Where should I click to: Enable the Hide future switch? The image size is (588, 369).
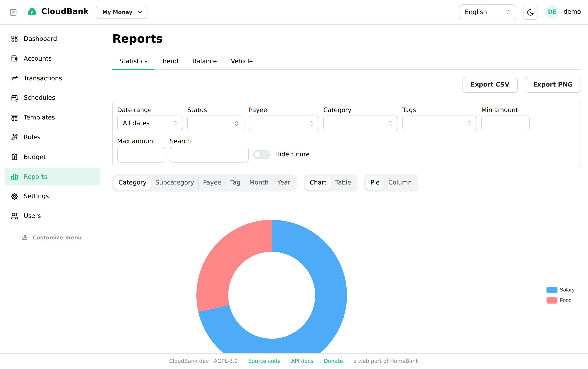(x=261, y=154)
